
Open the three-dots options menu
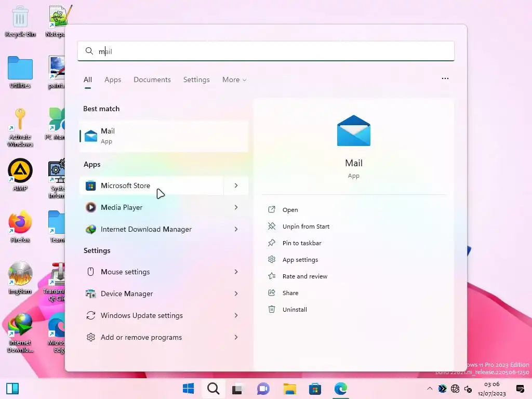point(445,78)
